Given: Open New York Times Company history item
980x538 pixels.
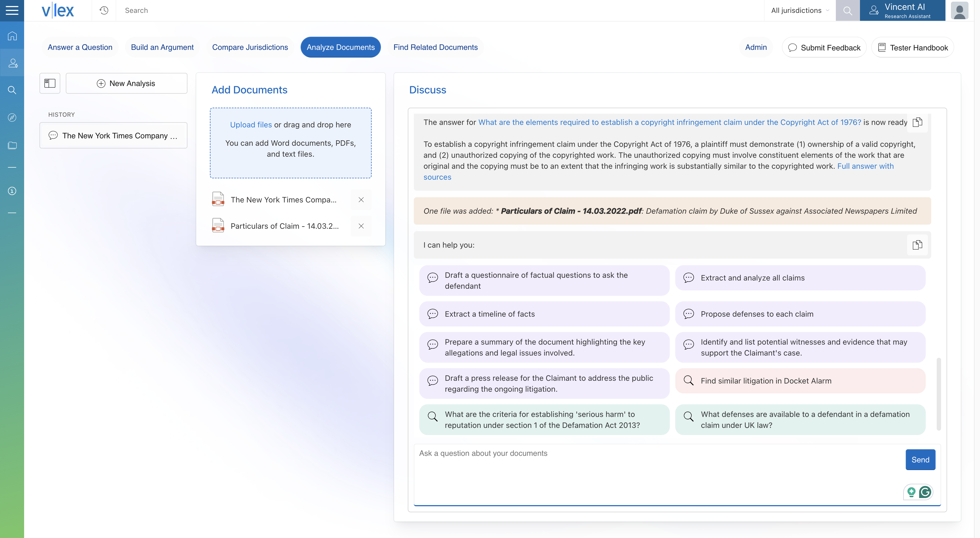Looking at the screenshot, I should coord(113,135).
